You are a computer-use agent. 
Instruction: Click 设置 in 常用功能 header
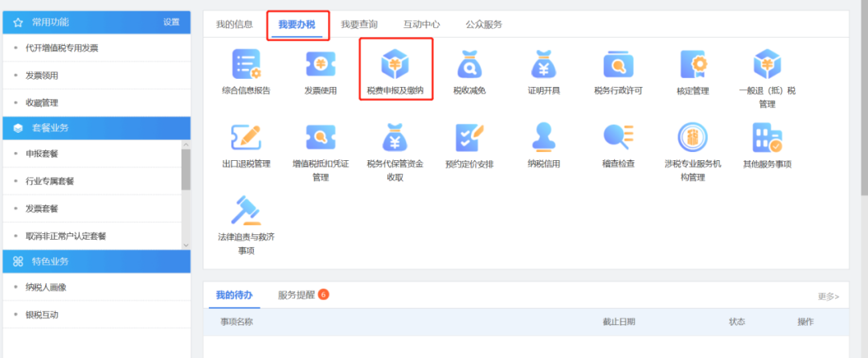[x=172, y=23]
